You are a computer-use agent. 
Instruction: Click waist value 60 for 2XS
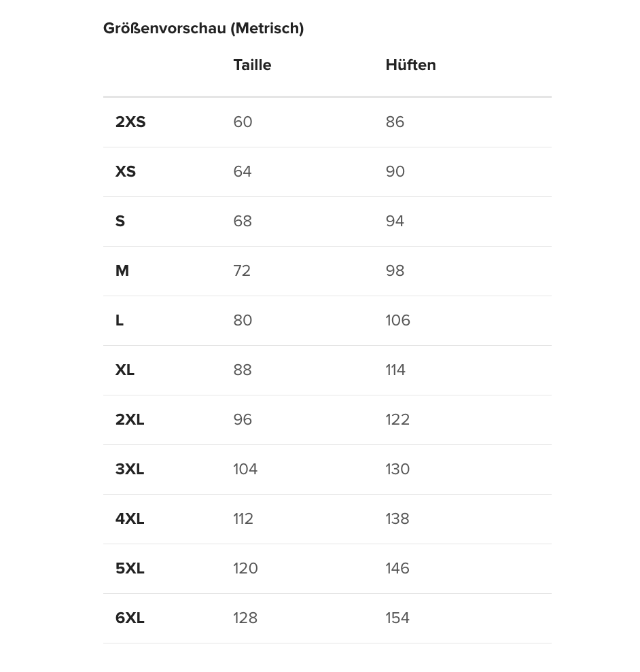(243, 122)
